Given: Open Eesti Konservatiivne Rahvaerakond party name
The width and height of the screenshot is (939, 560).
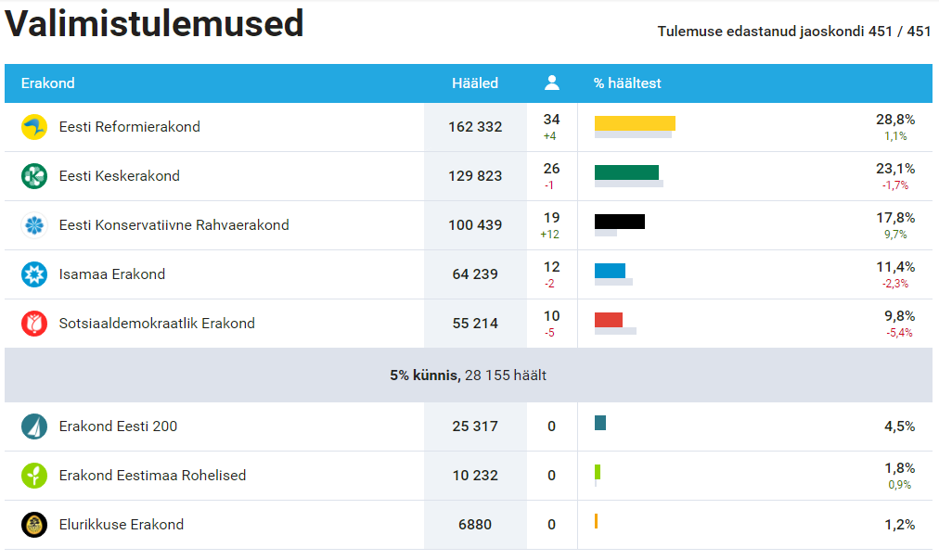Looking at the screenshot, I should (174, 225).
